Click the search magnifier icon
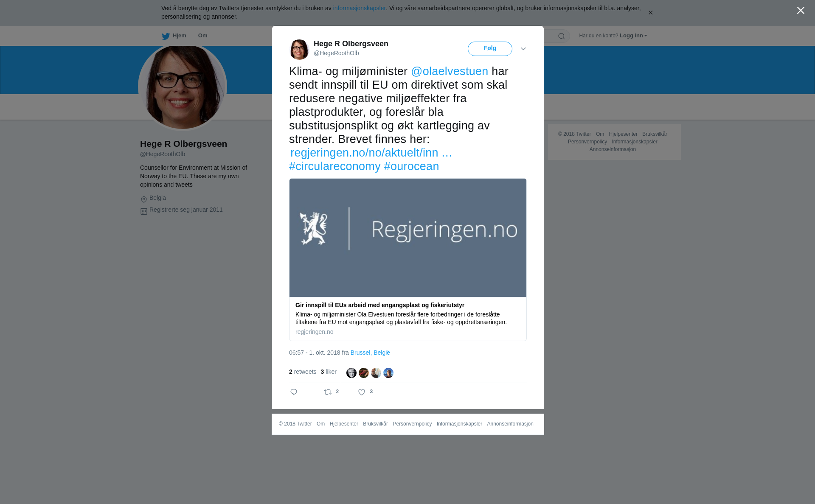Screen dimensions: 815x504 coord(562,36)
